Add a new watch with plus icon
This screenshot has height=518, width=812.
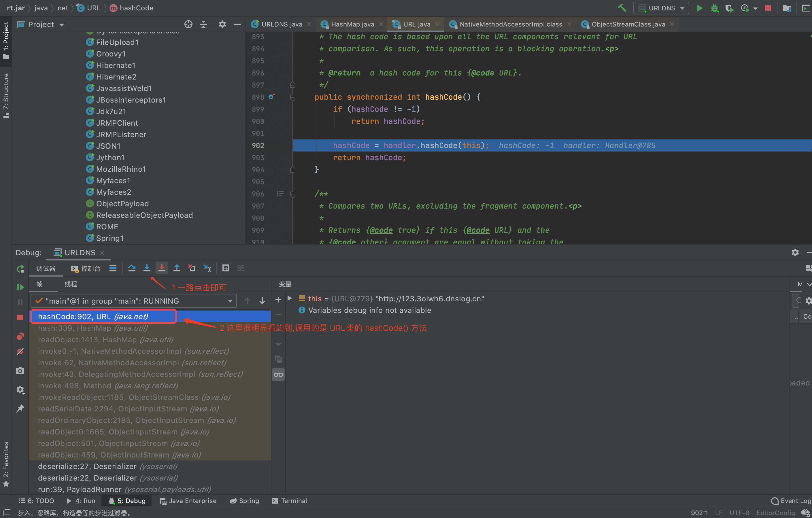(x=278, y=299)
